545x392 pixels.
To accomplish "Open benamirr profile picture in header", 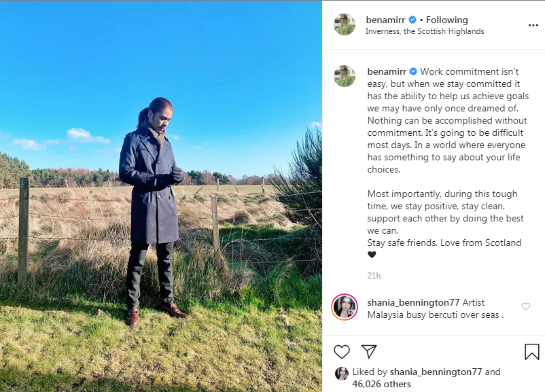I will click(345, 24).
